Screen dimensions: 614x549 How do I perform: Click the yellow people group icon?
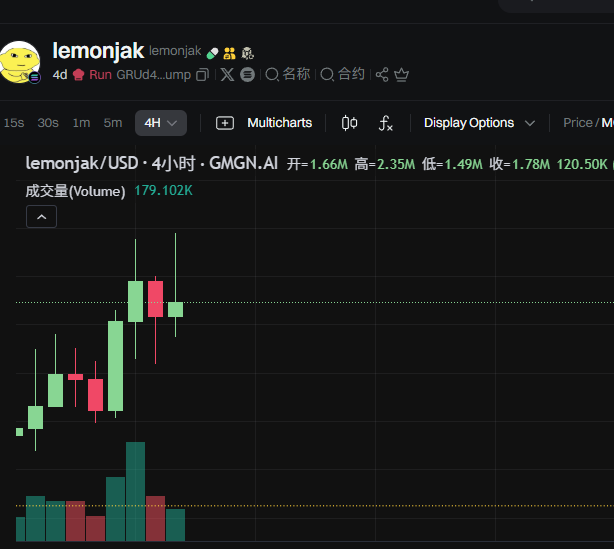229,53
